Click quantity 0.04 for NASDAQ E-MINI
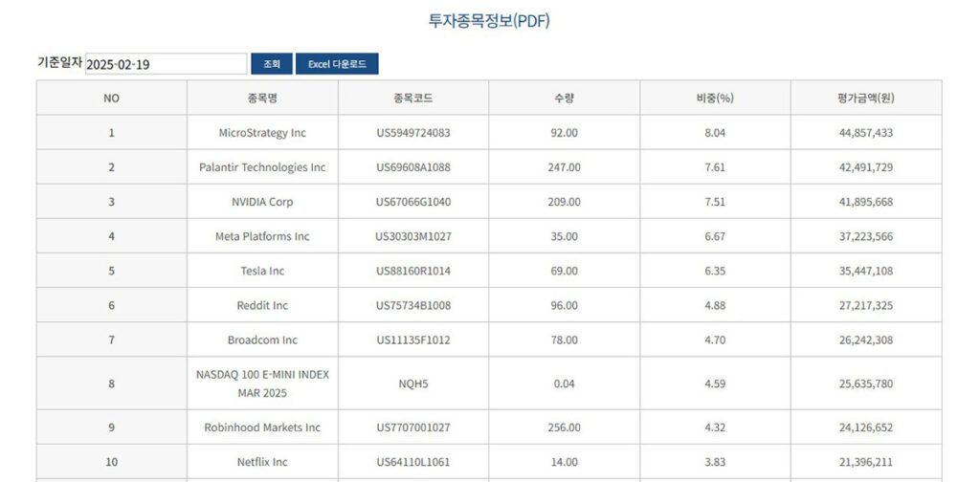This screenshot has width=980, height=482. [565, 384]
